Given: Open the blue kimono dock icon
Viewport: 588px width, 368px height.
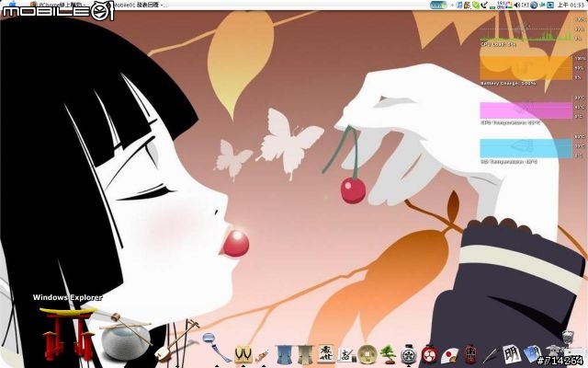Looking at the screenshot, I should [285, 355].
